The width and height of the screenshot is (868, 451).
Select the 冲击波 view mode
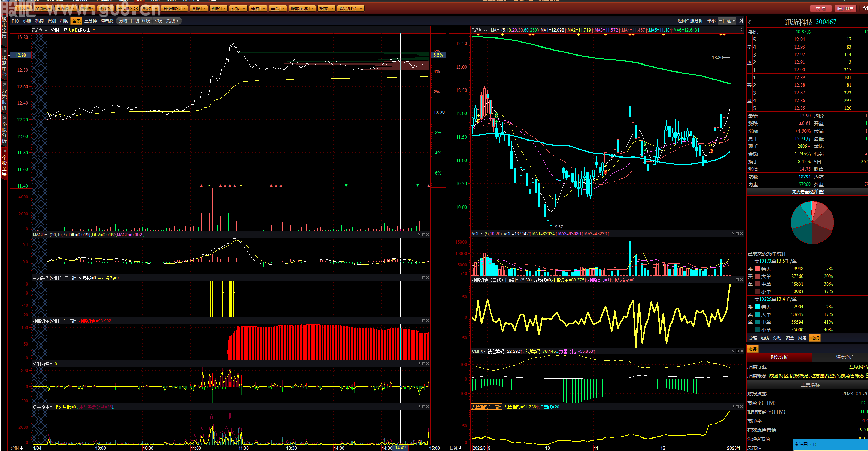coord(107,21)
